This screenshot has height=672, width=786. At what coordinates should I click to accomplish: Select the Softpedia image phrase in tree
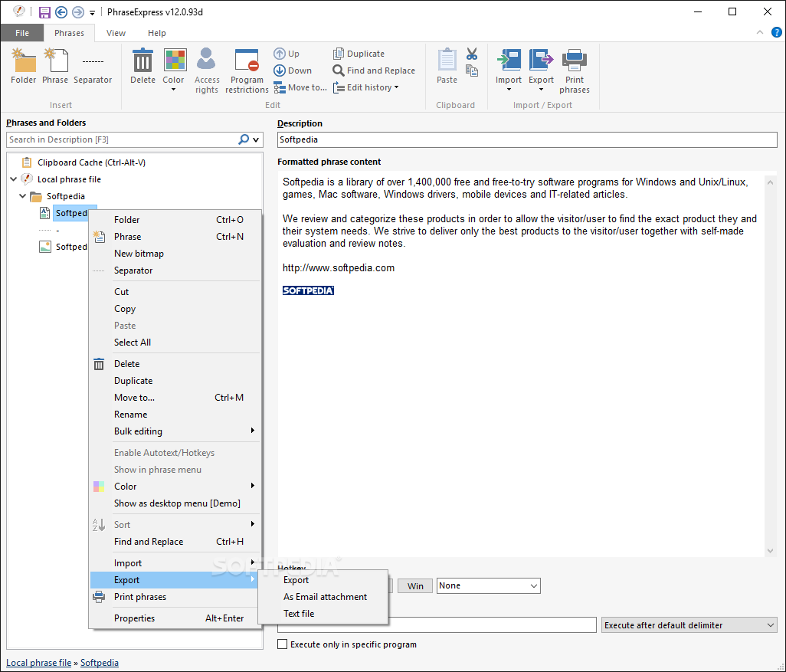63,247
